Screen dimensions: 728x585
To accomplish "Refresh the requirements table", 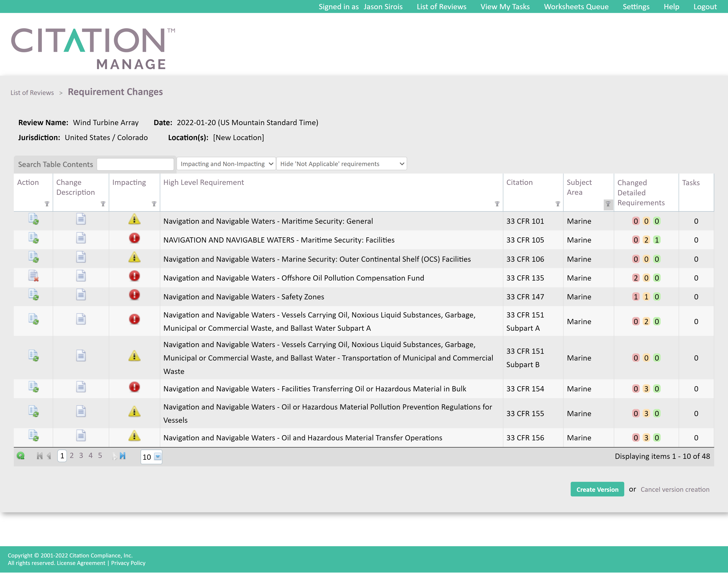I will [x=21, y=456].
